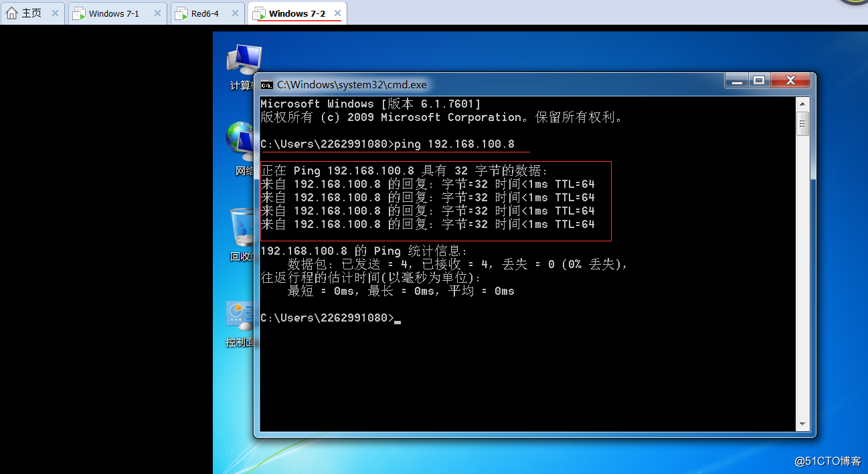Minimize the cmd.exe window
This screenshot has height=474, width=868.
tap(736, 80)
